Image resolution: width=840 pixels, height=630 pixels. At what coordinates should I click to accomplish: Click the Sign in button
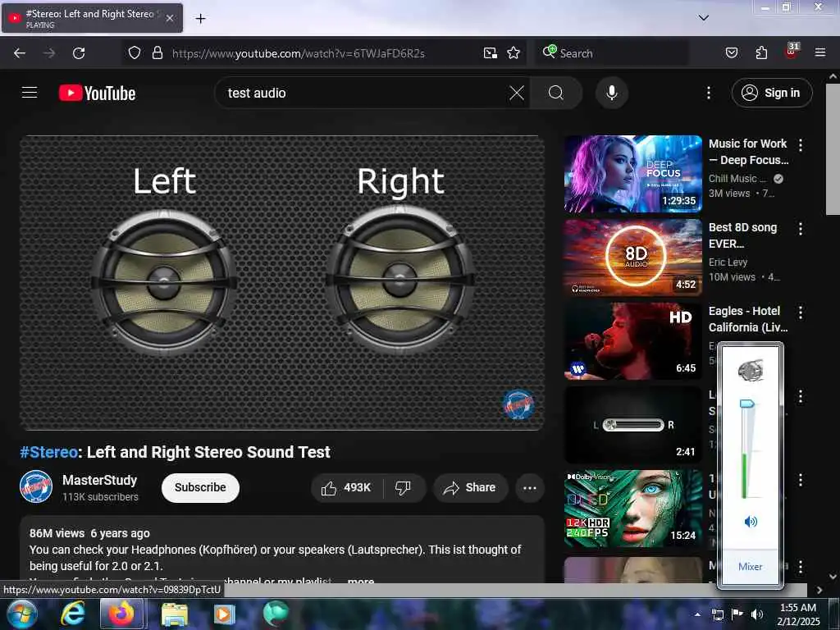coord(771,94)
